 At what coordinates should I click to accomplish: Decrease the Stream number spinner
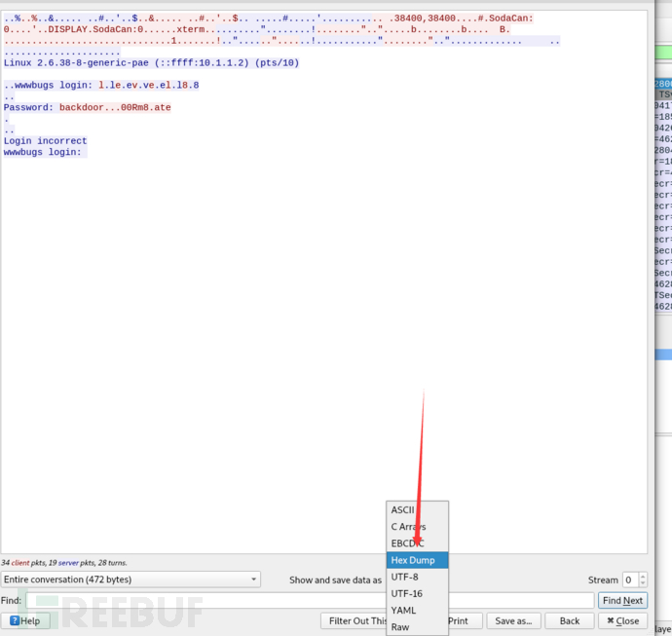(643, 583)
